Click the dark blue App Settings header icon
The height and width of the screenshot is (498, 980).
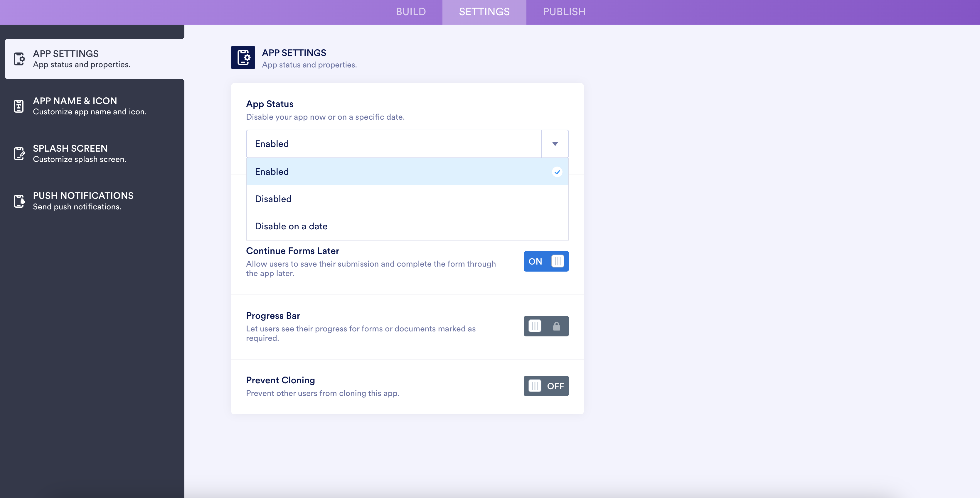point(243,57)
